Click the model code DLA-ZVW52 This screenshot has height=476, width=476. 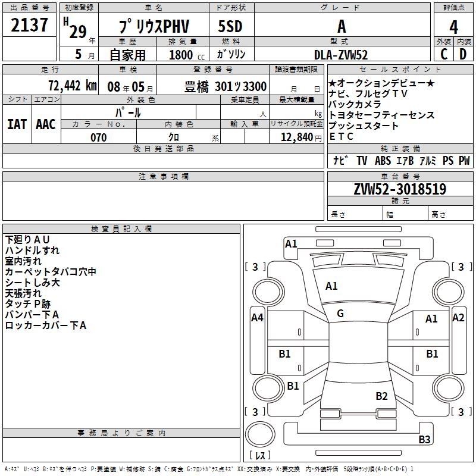pos(341,54)
